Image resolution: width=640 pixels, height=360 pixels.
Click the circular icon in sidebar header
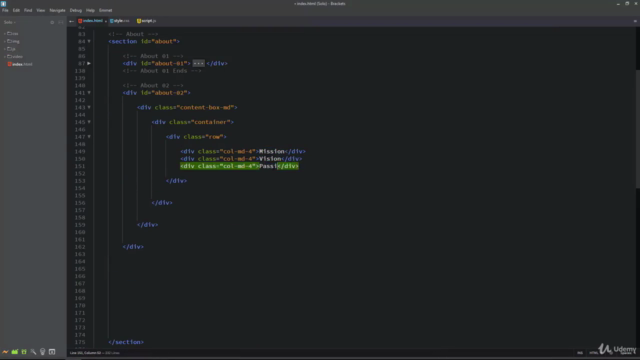tap(52, 22)
